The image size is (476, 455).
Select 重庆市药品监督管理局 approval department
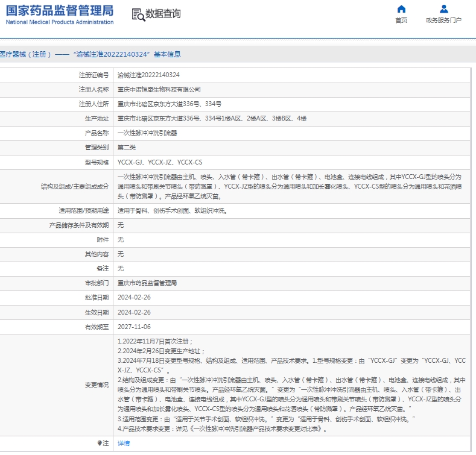click(x=147, y=283)
